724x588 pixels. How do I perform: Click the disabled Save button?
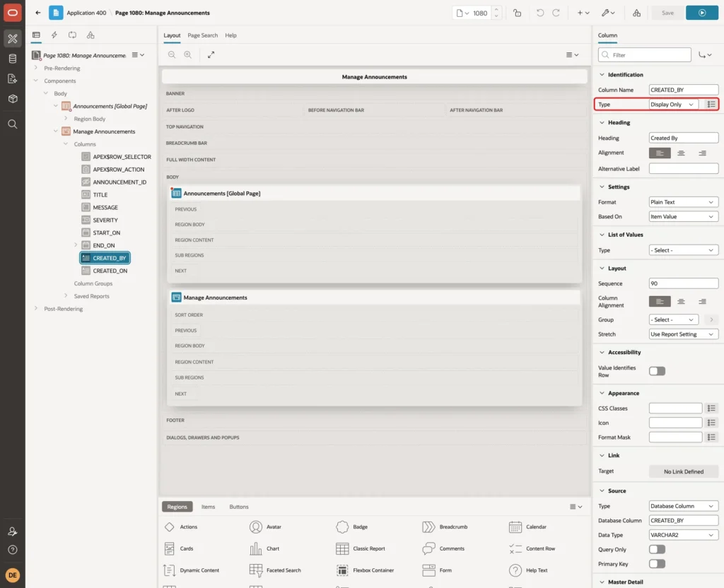tap(667, 13)
